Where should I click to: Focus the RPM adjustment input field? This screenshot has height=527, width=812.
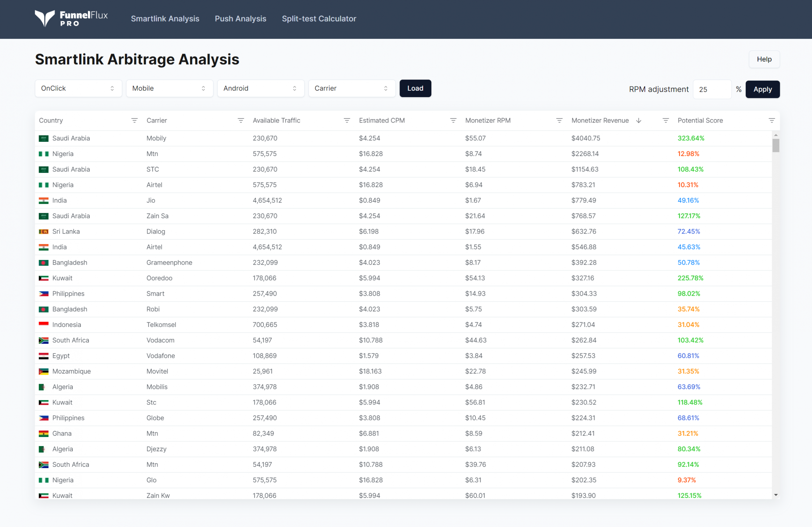(712, 89)
